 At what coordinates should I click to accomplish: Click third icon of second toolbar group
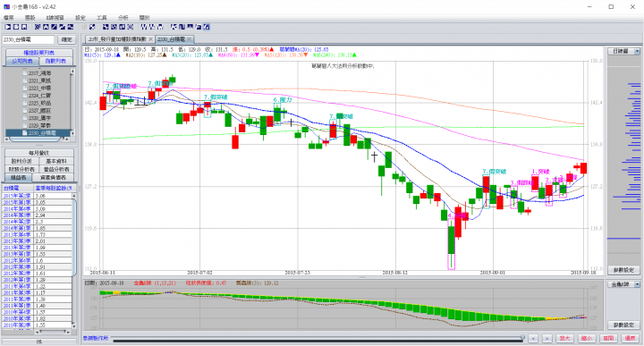pos(54,27)
